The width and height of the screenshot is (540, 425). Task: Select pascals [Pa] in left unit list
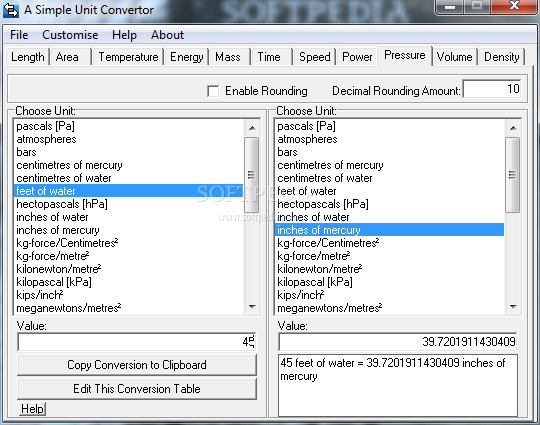(x=129, y=126)
